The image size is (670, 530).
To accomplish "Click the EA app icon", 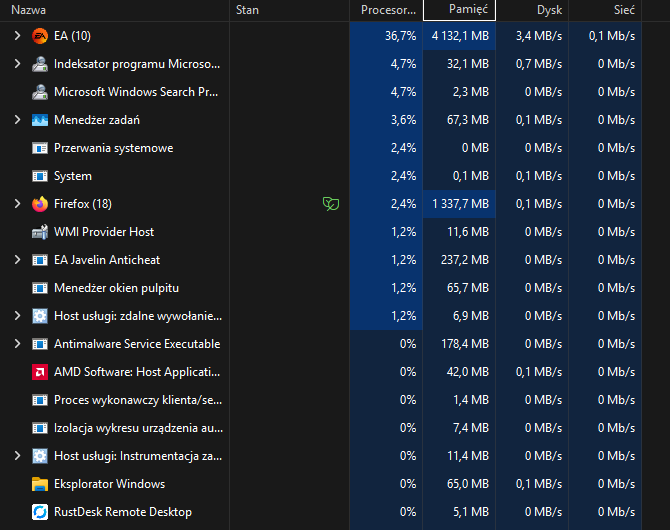I will pos(40,36).
